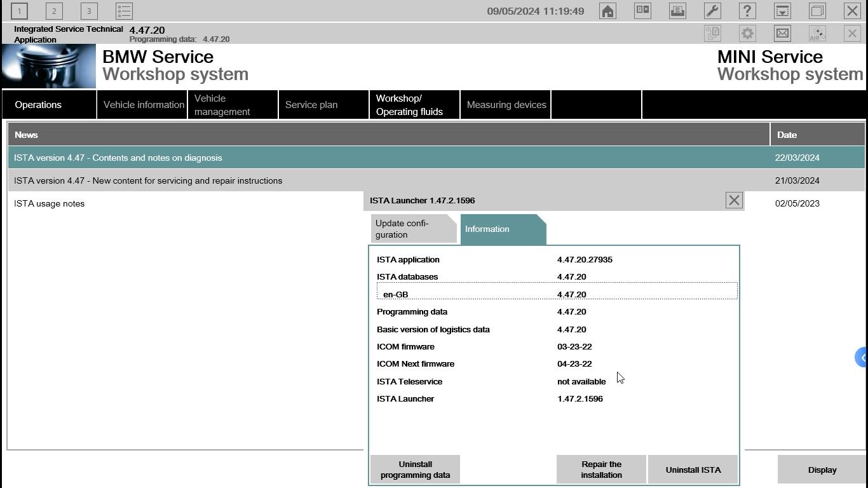
Task: Click the BMW piston logo image
Action: pos(49,66)
